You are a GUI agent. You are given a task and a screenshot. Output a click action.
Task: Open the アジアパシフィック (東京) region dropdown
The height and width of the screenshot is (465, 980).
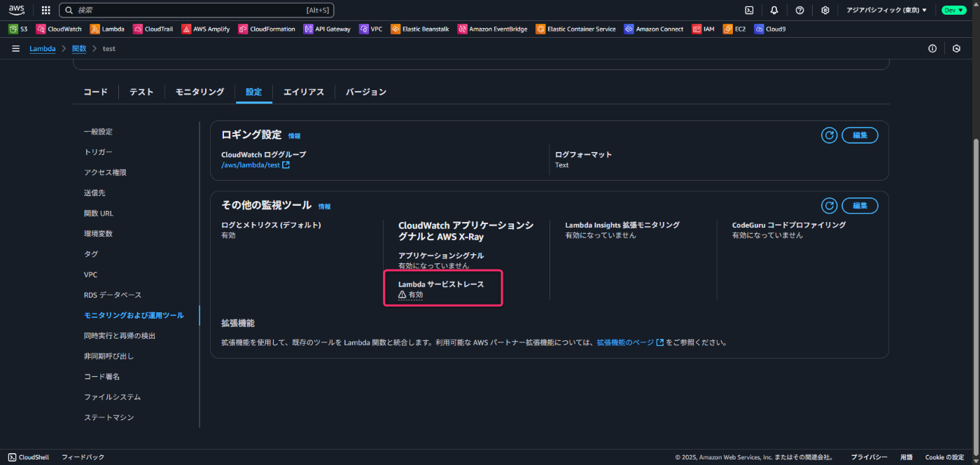tap(886, 11)
